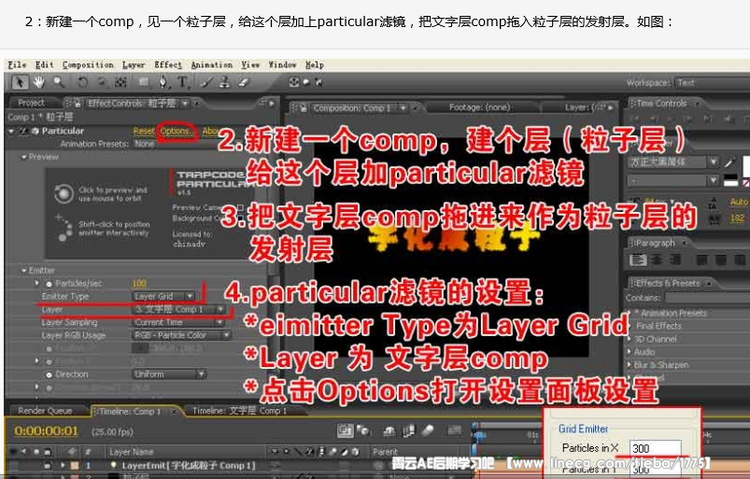Toggle the LayerEmit layer lock switch
This screenshot has height=479, width=750.
[47, 465]
